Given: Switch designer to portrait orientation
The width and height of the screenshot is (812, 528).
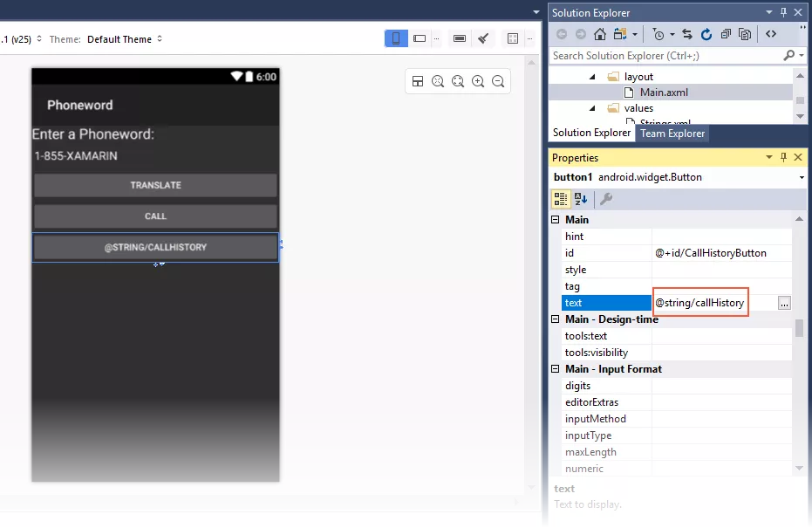Looking at the screenshot, I should coord(396,38).
